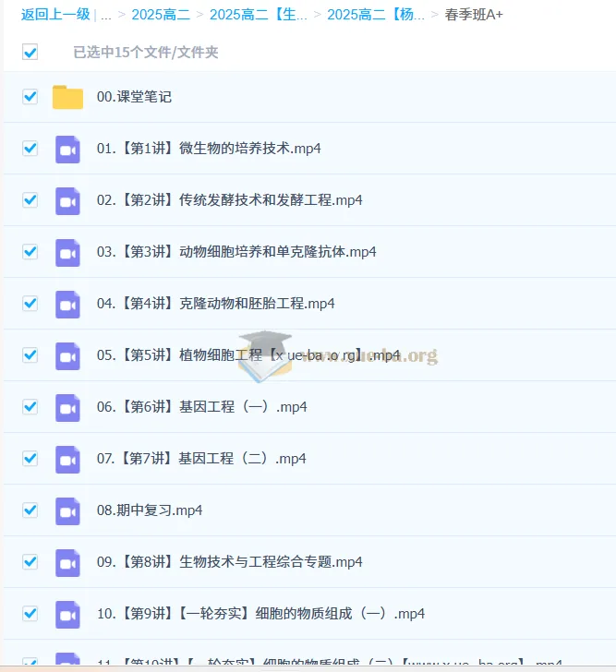Image resolution: width=616 pixels, height=672 pixels.
Task: Toggle the select-all checkbox at top
Action: click(30, 53)
